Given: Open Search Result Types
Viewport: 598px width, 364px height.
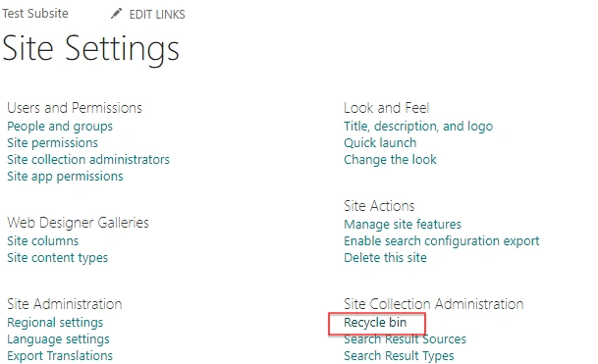Looking at the screenshot, I should pos(399,356).
